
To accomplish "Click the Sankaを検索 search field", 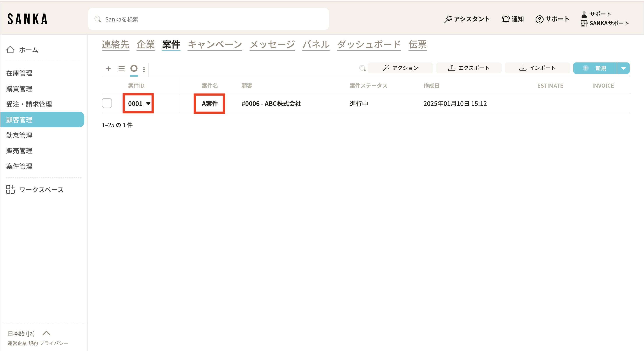I will pyautogui.click(x=208, y=19).
